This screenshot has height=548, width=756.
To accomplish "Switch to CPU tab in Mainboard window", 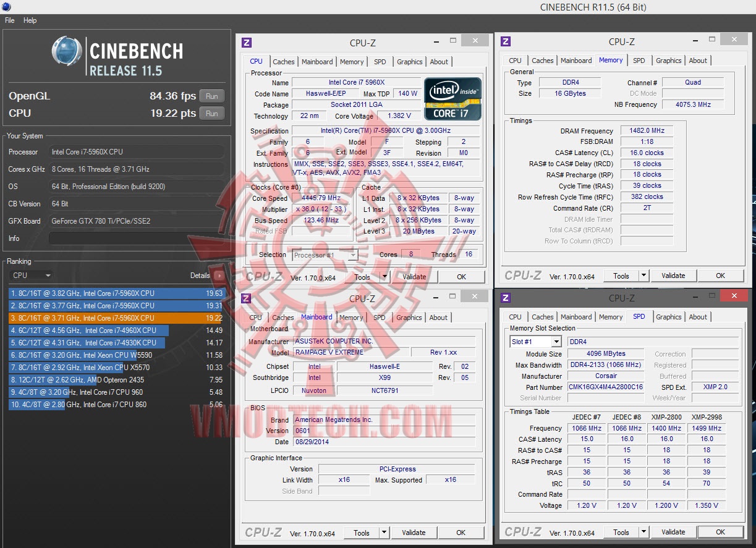I will click(x=256, y=318).
